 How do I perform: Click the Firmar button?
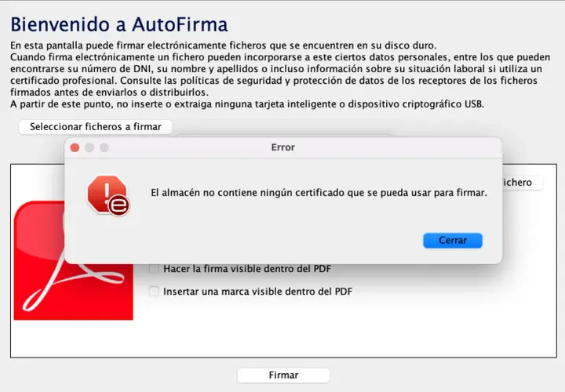click(x=283, y=375)
